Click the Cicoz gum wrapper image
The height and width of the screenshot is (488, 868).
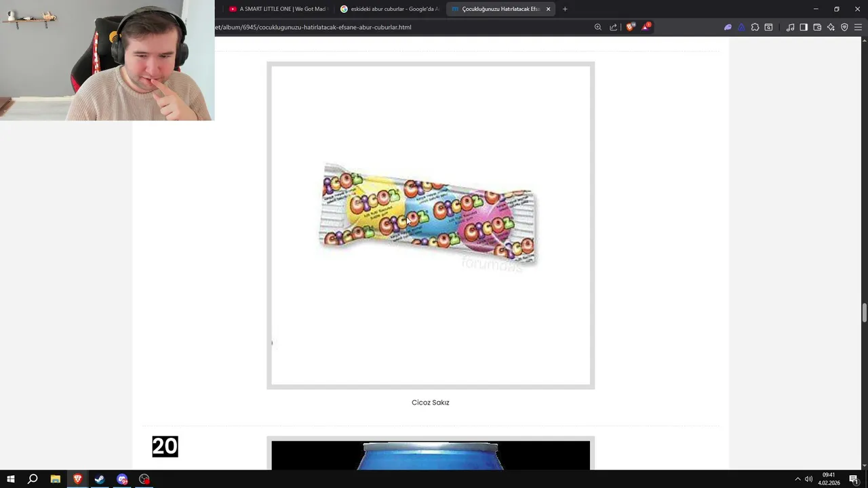click(428, 214)
